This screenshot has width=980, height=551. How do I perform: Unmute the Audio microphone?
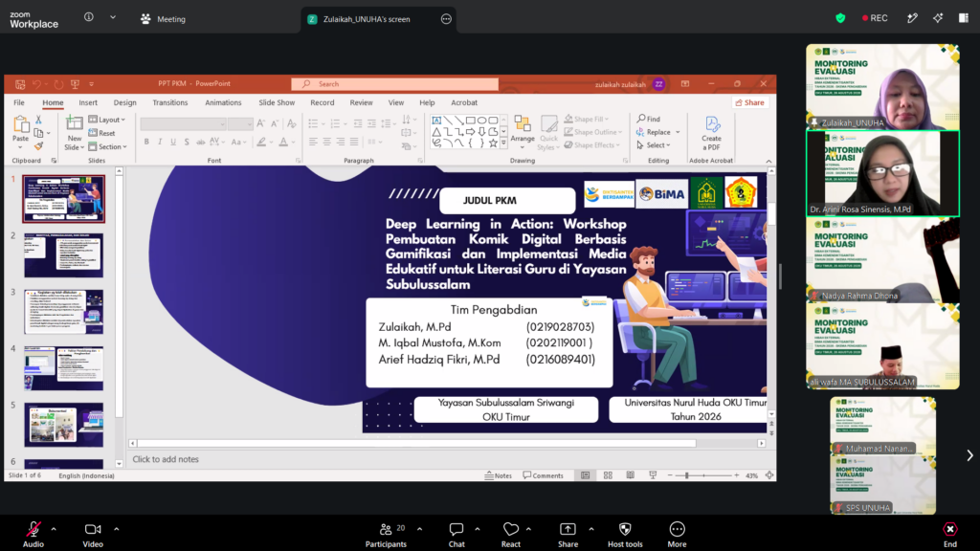[33, 529]
